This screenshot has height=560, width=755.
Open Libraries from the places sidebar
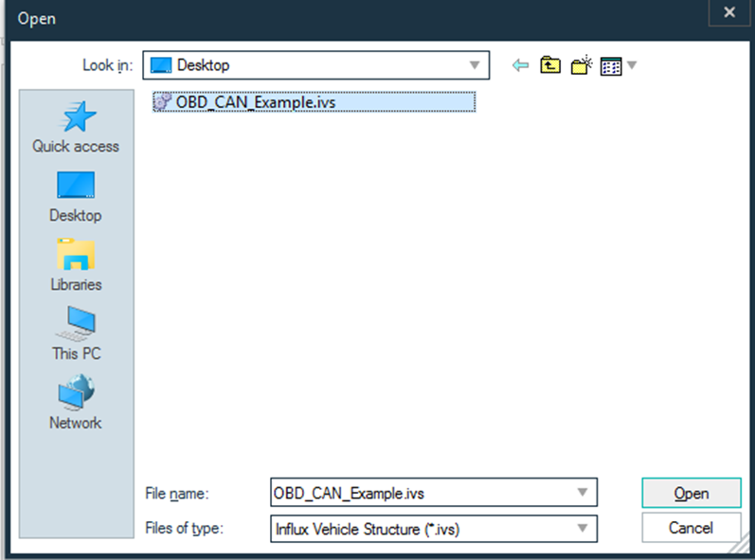(76, 265)
